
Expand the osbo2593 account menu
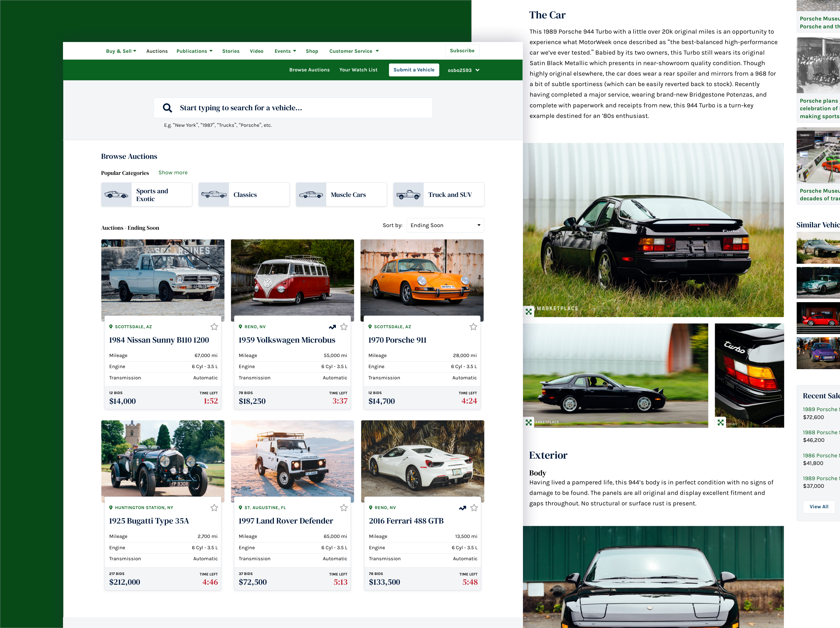[x=463, y=70]
